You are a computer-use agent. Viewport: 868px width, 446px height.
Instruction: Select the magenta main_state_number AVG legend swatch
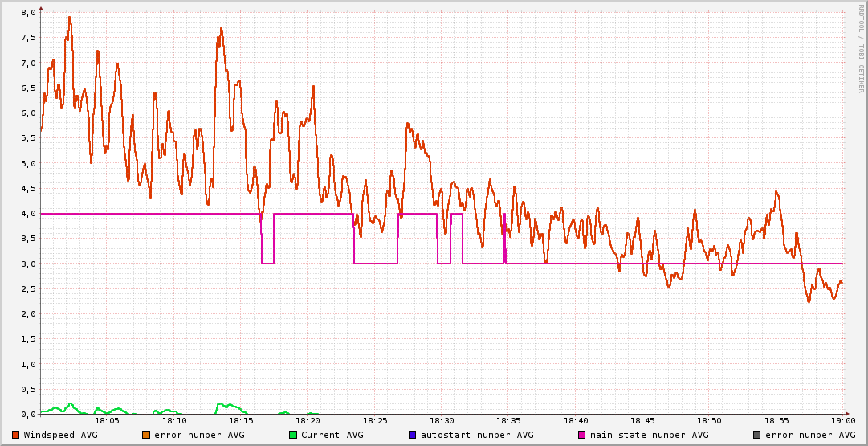[x=582, y=435]
